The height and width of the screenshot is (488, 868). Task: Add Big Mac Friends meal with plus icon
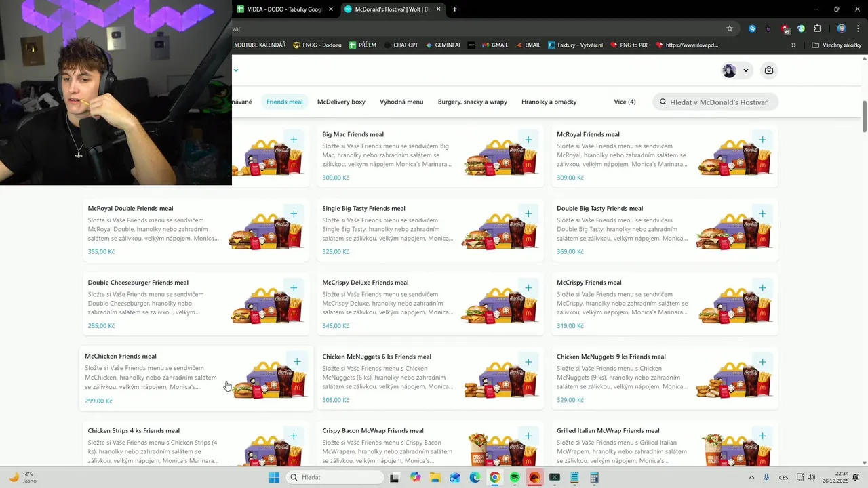coord(528,140)
